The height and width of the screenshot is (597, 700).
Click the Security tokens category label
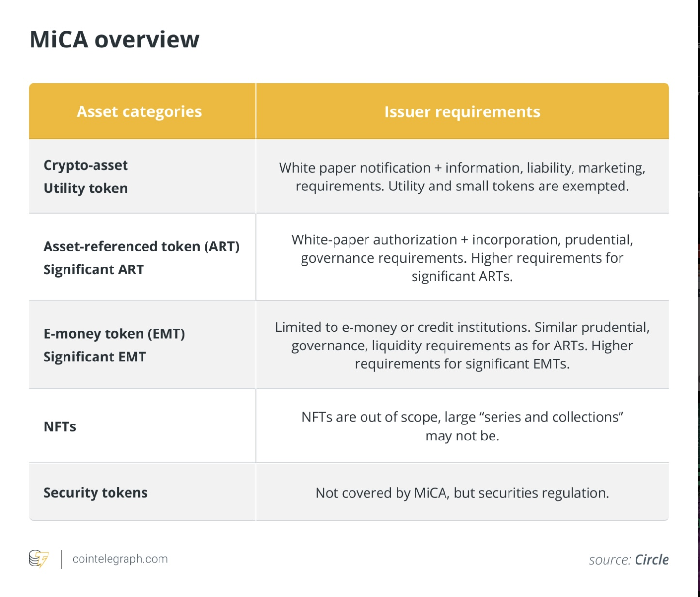[95, 493]
